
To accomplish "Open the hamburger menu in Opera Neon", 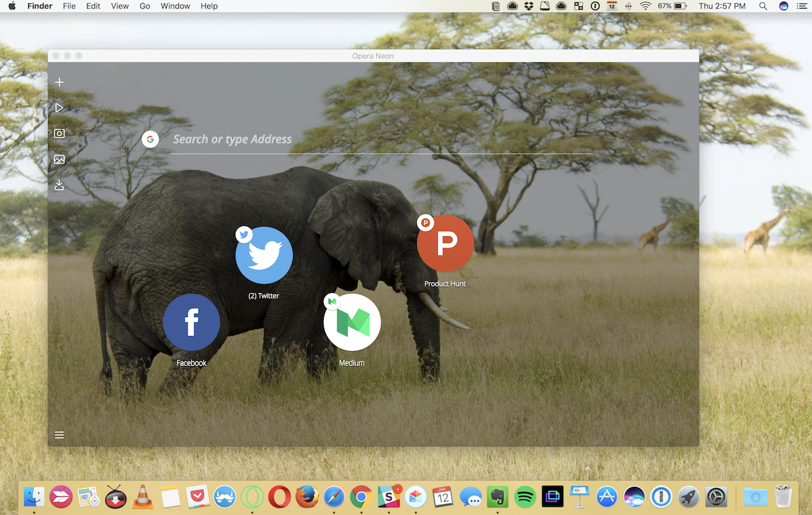I will pos(59,435).
